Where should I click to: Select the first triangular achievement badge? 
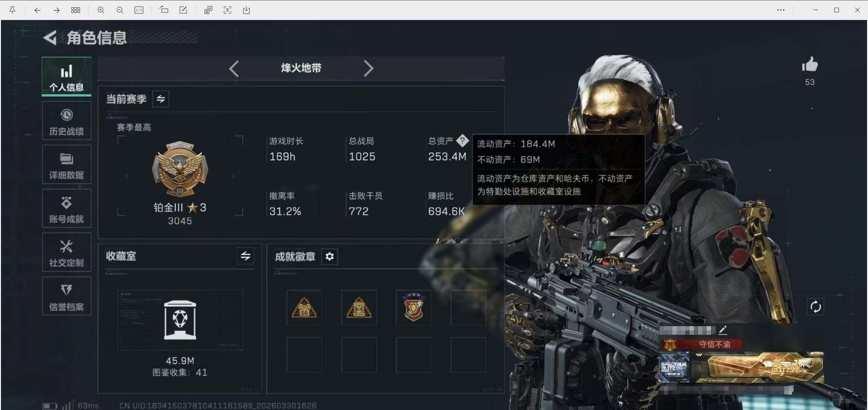tap(304, 308)
